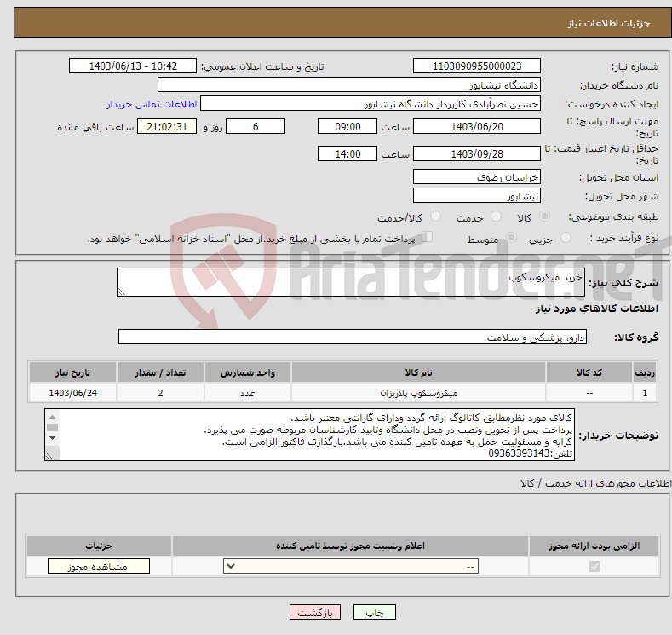This screenshot has width=672, height=635.
Task: Toggle the mandatory permit checkbox
Action: 594,567
